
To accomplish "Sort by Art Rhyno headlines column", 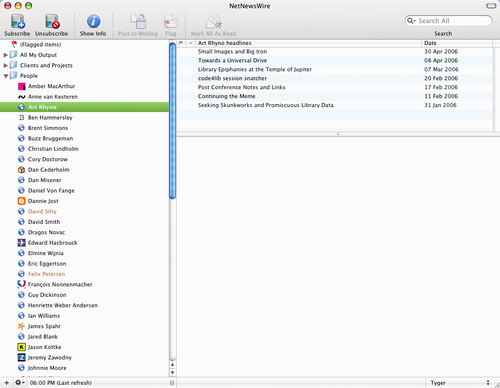I will click(308, 43).
